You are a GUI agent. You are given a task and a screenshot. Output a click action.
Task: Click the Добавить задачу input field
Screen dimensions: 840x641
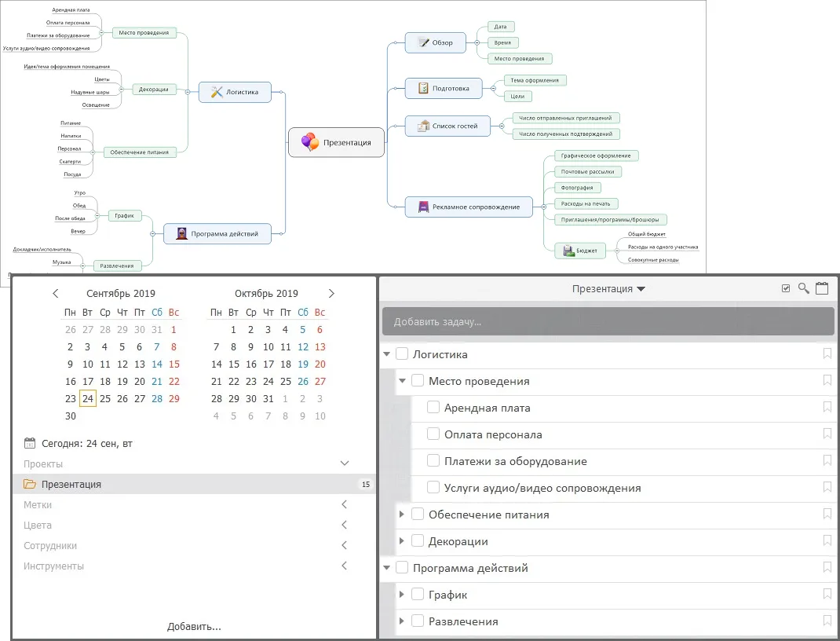(607, 322)
